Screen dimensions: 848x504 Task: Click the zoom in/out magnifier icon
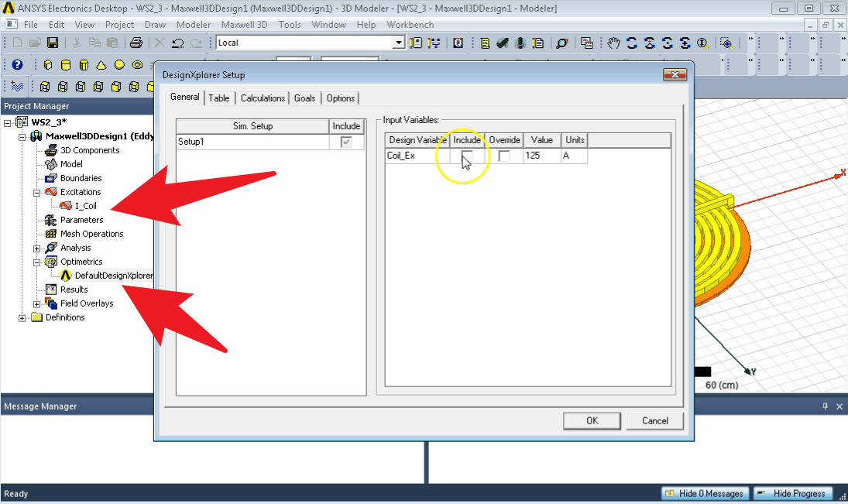[702, 43]
